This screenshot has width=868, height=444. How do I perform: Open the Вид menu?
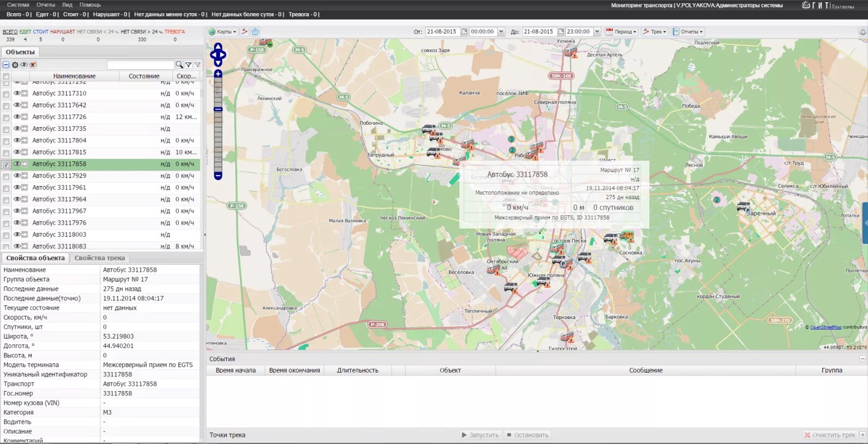coord(67,5)
